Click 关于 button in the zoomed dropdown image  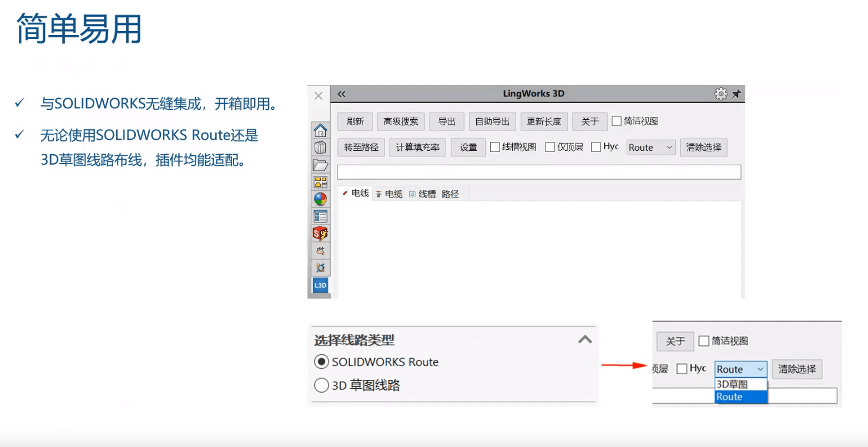675,341
